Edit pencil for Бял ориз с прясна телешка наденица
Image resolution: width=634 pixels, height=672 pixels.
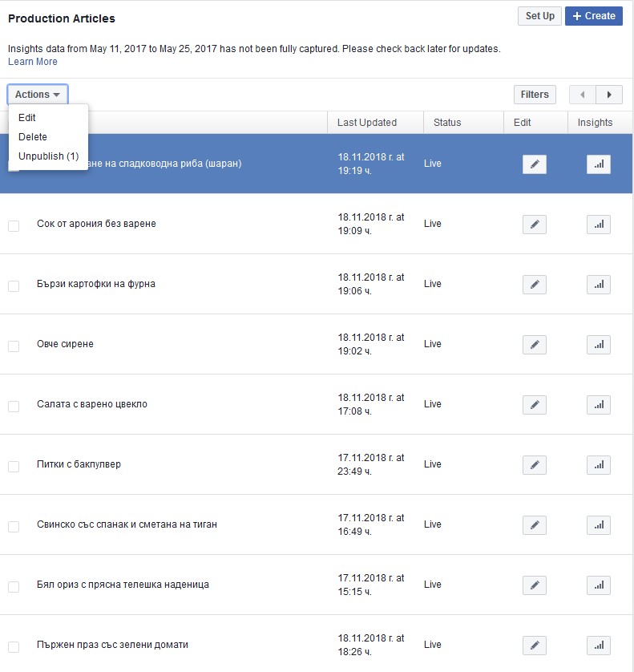point(534,585)
